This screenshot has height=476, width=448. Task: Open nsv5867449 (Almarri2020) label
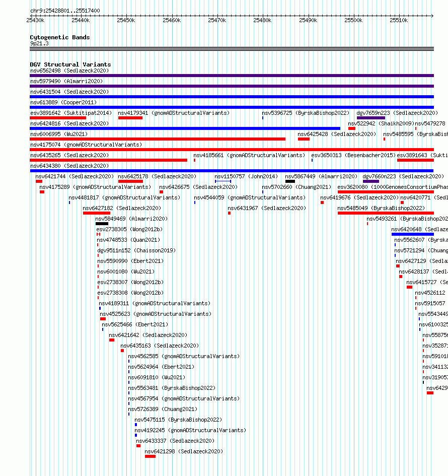321,176
